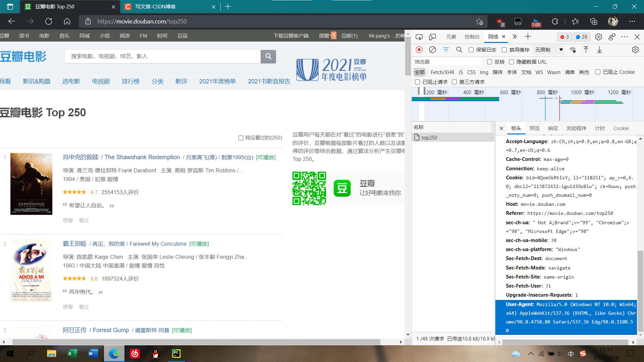Open NetEase Cloud Music from the taskbar
The image size is (644, 362).
coord(135,353)
